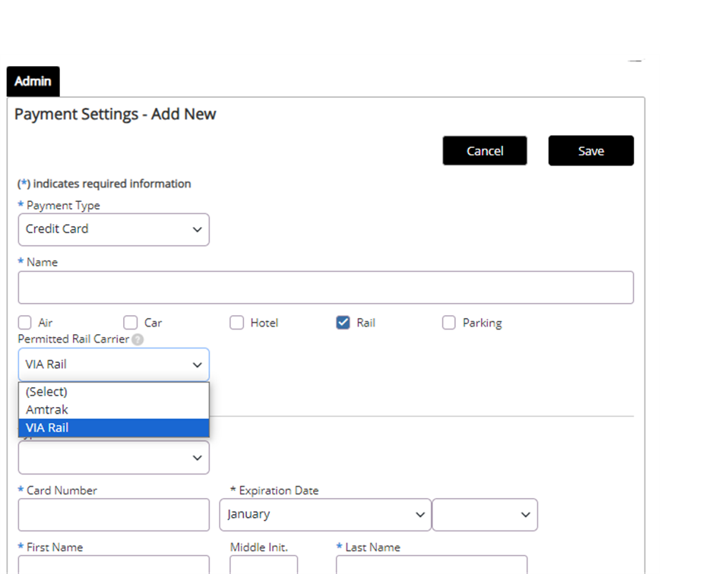This screenshot has width=728, height=574.
Task: Pick the (Select) option in carrier list
Action: click(x=114, y=392)
